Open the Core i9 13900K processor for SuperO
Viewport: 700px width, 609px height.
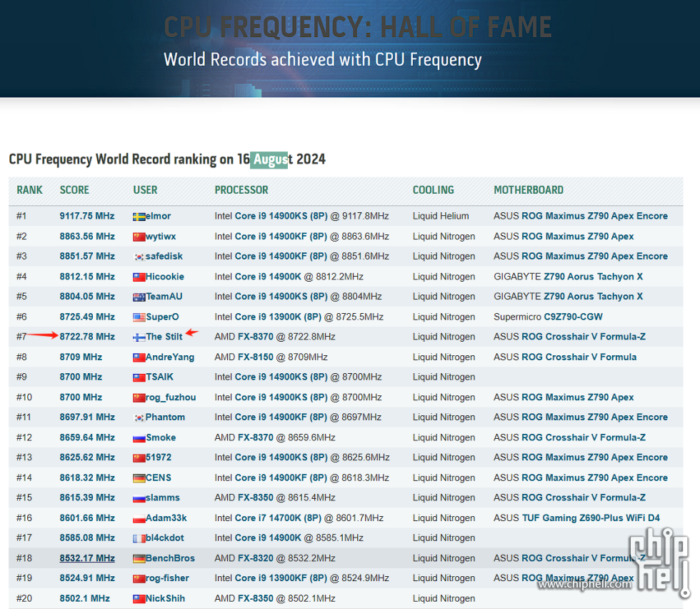278,317
